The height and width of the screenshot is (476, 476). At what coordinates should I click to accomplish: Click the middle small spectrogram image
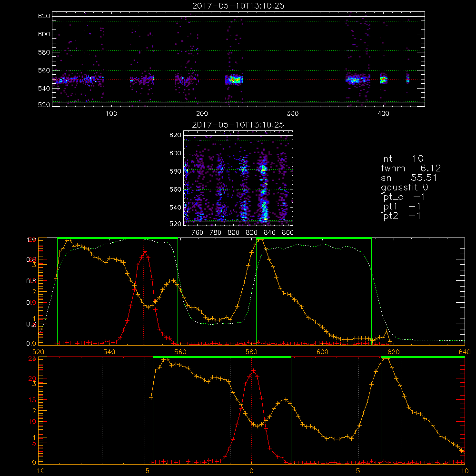pyautogui.click(x=238, y=178)
